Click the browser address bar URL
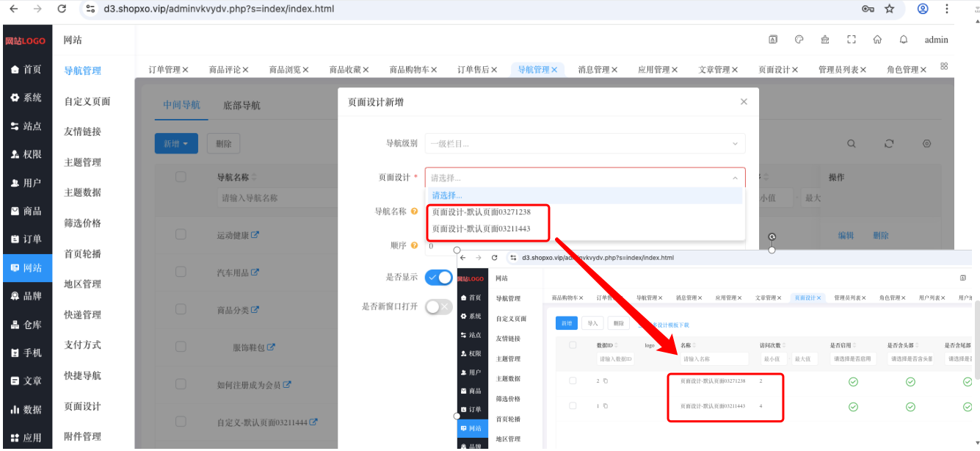Viewport: 980px width, 451px height. coord(219,9)
